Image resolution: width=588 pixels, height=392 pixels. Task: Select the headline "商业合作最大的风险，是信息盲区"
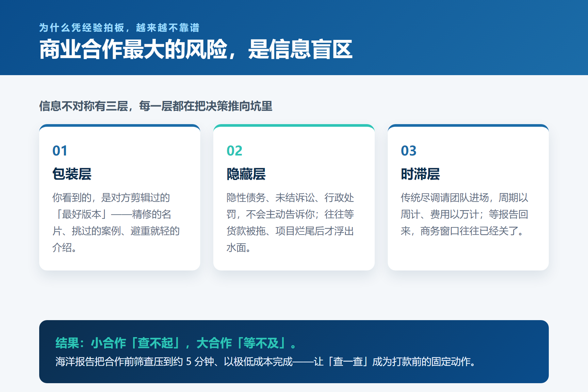[x=196, y=49]
